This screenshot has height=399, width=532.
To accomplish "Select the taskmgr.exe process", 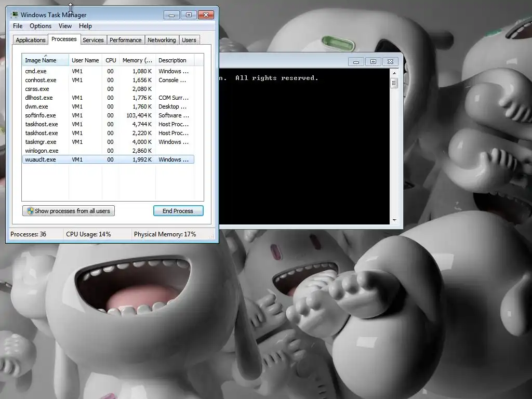I will tap(108, 142).
